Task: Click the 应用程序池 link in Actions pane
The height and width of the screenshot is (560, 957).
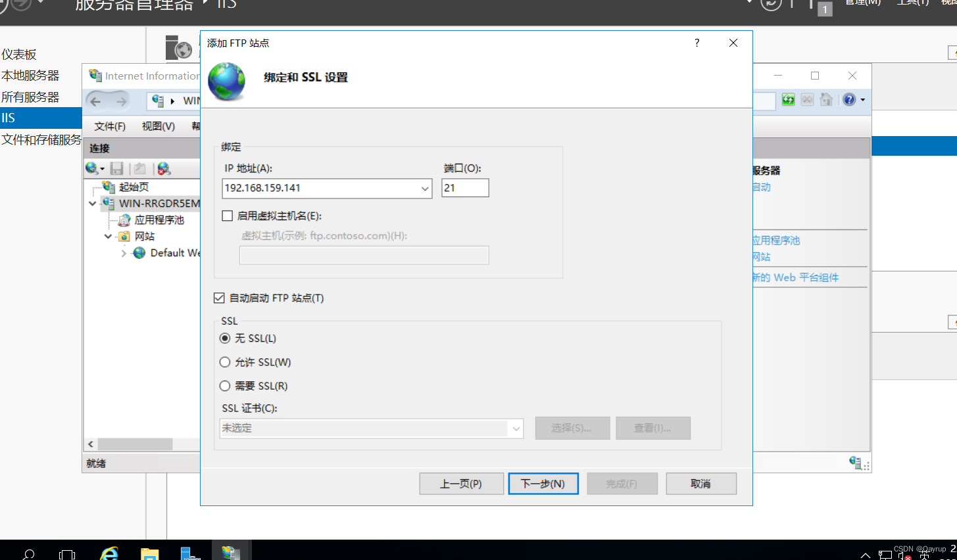Action: 776,241
